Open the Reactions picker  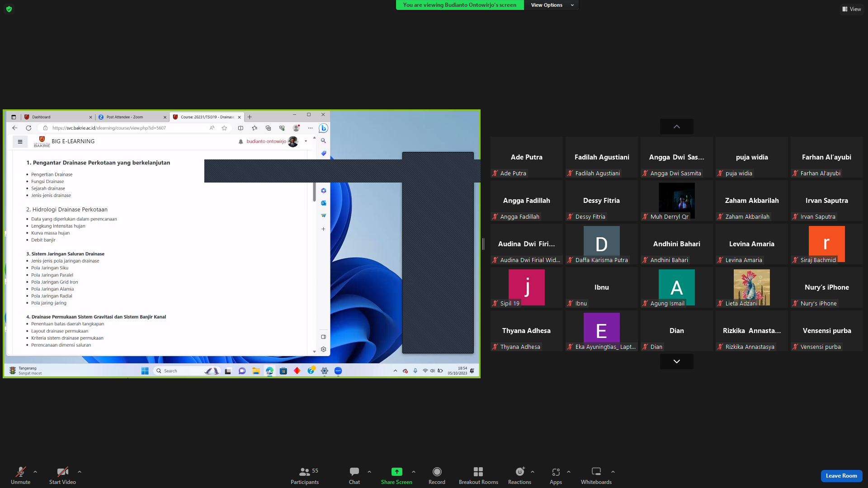(519, 475)
